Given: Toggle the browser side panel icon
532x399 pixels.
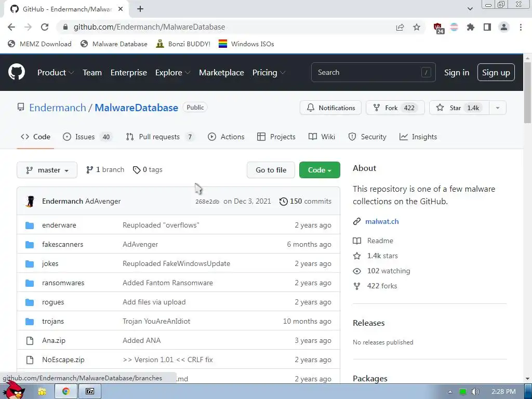Looking at the screenshot, I should (x=487, y=27).
